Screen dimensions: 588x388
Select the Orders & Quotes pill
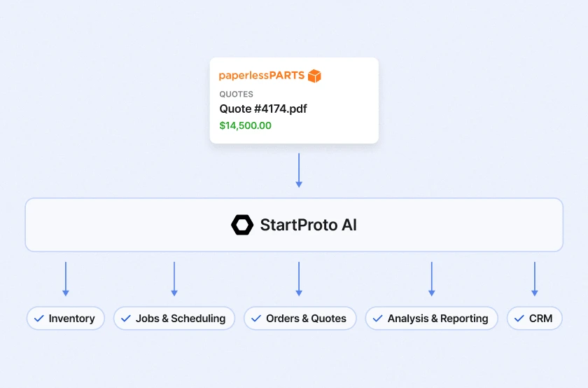click(x=300, y=318)
